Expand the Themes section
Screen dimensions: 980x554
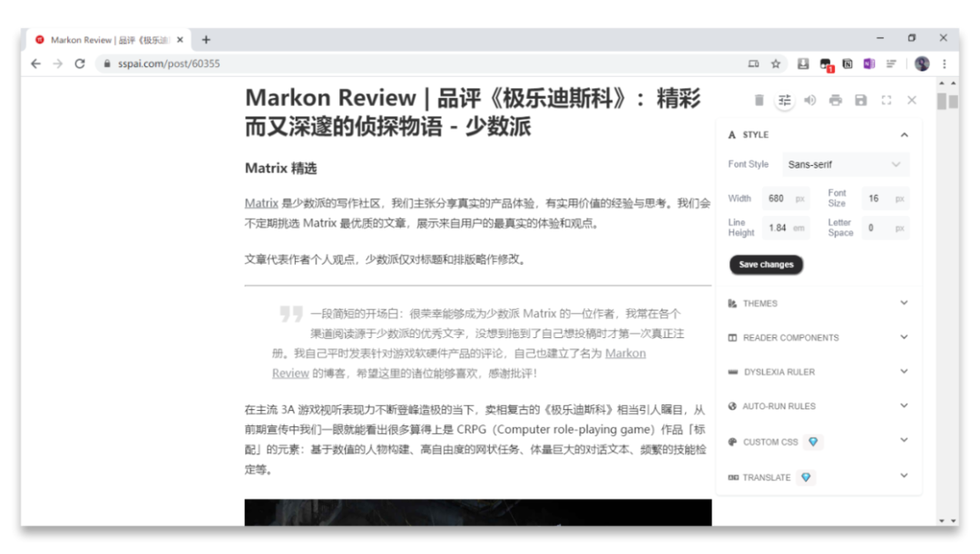tap(905, 303)
